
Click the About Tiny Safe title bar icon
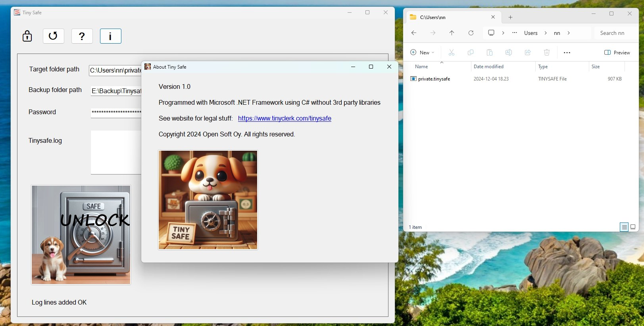(148, 67)
